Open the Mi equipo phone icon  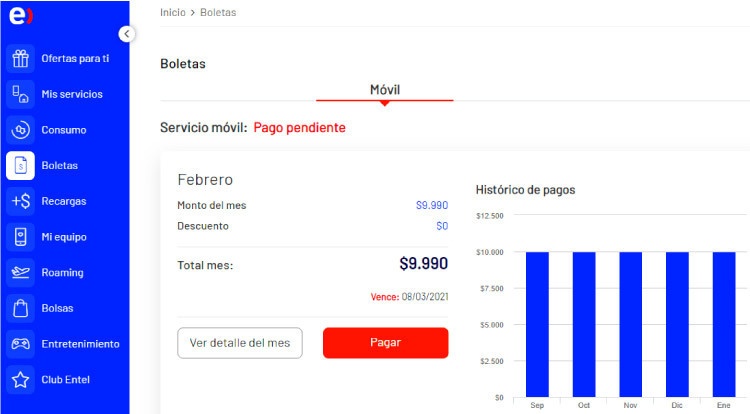click(x=20, y=237)
